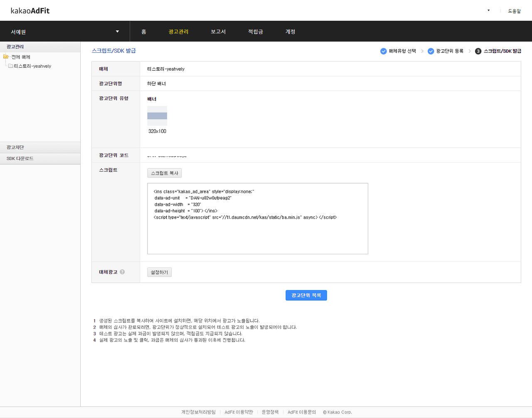
Task: Expand the 서예원 account selector dropdown
Action: coord(65,32)
